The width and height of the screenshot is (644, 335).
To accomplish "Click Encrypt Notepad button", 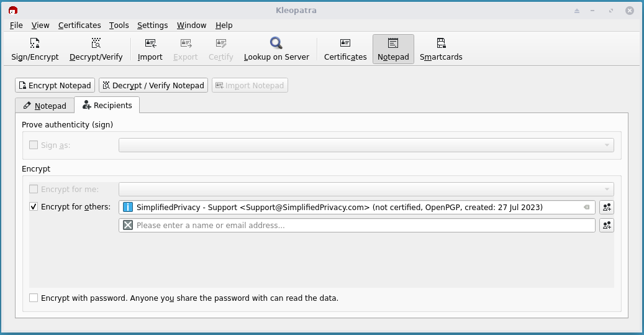I will 55,85.
